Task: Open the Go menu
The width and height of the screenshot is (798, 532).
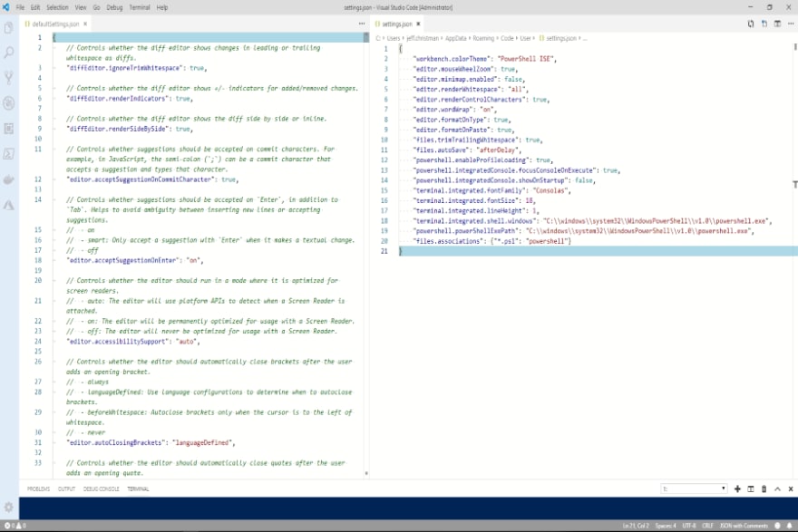Action: (96, 7)
